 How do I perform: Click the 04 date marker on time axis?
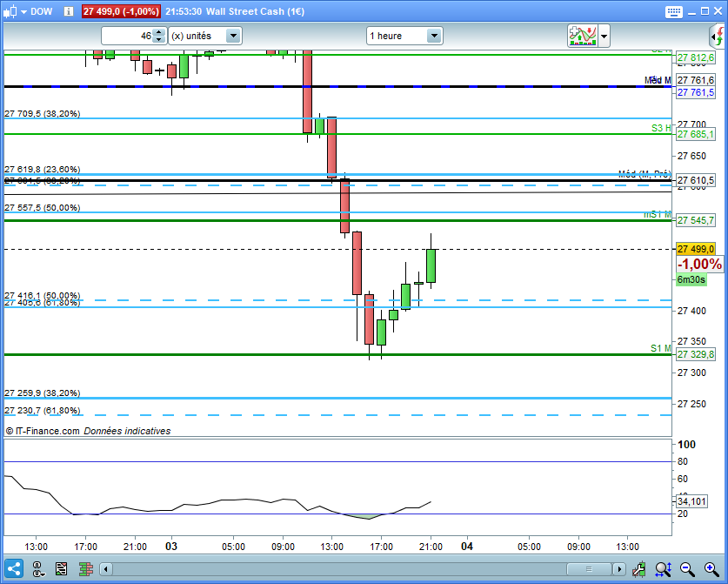tap(467, 547)
